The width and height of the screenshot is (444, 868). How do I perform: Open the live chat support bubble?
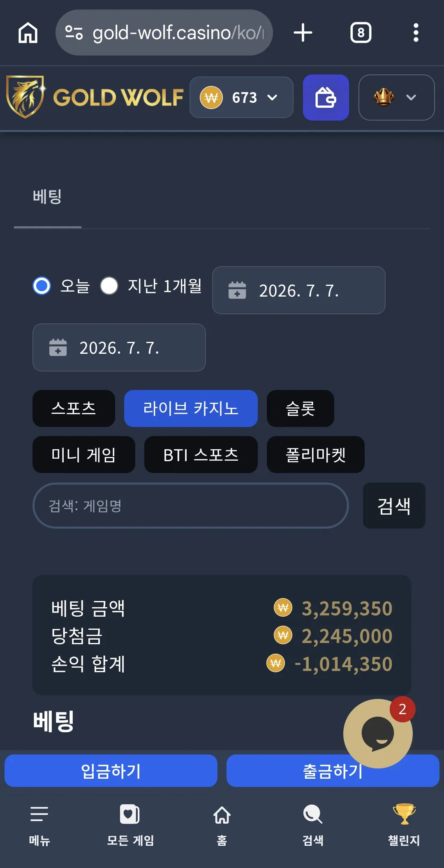point(378,733)
